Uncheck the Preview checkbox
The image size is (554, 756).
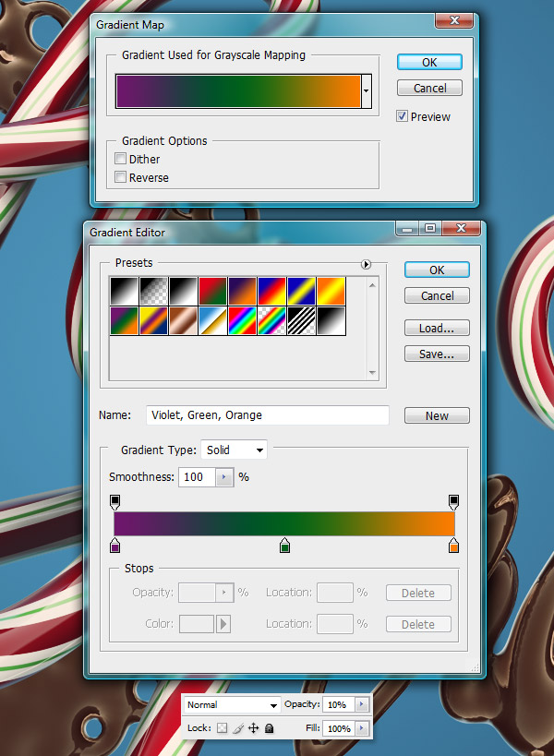pos(403,116)
